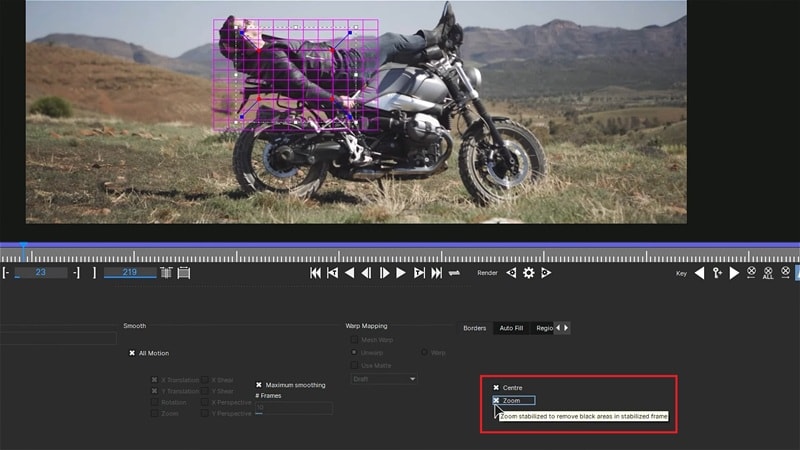
Task: Go to the previous Key
Action: pos(699,273)
